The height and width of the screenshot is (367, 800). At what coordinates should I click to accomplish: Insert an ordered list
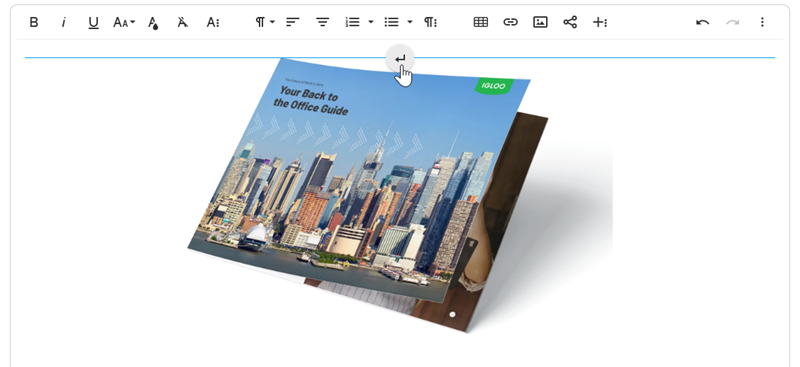tap(353, 22)
